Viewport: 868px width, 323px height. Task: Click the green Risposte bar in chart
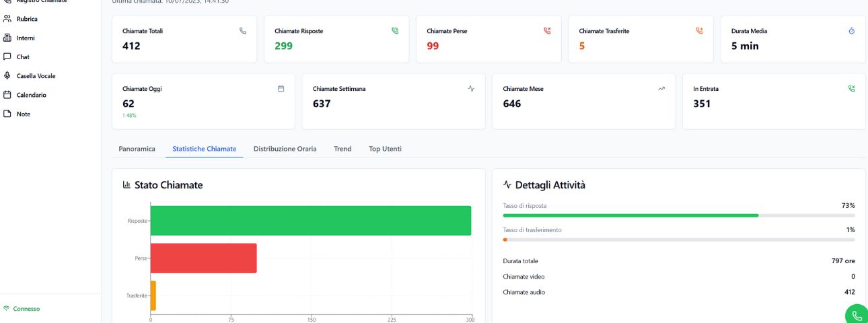point(311,220)
